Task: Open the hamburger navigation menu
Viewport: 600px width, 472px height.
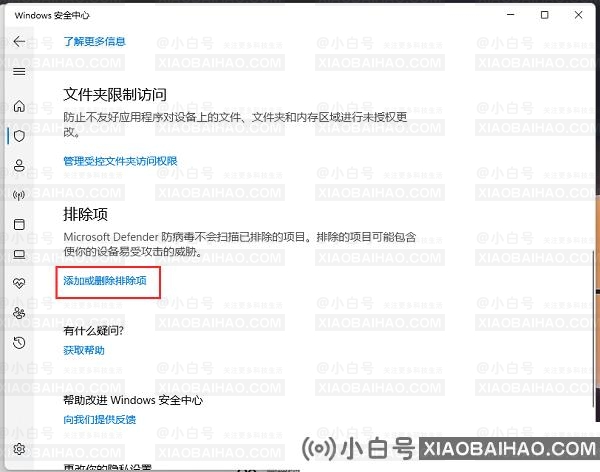Action: click(19, 72)
